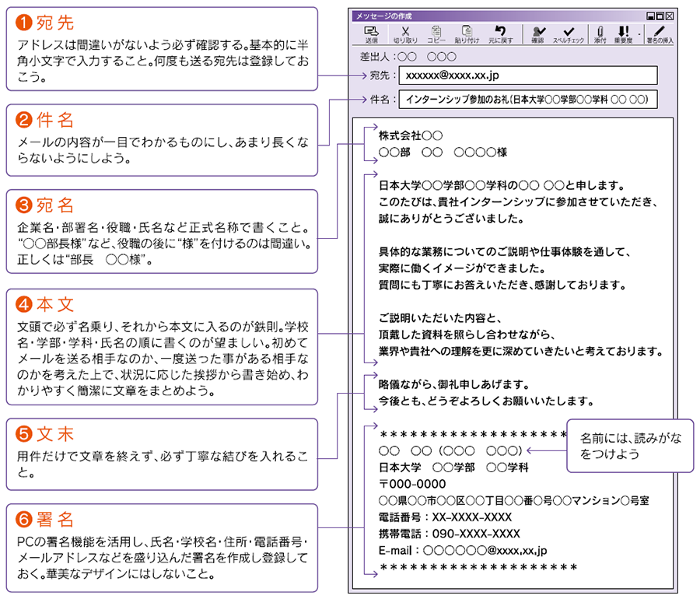The width and height of the screenshot is (700, 599).
Task: Click the 差出人 sender line
Action: 408,57
